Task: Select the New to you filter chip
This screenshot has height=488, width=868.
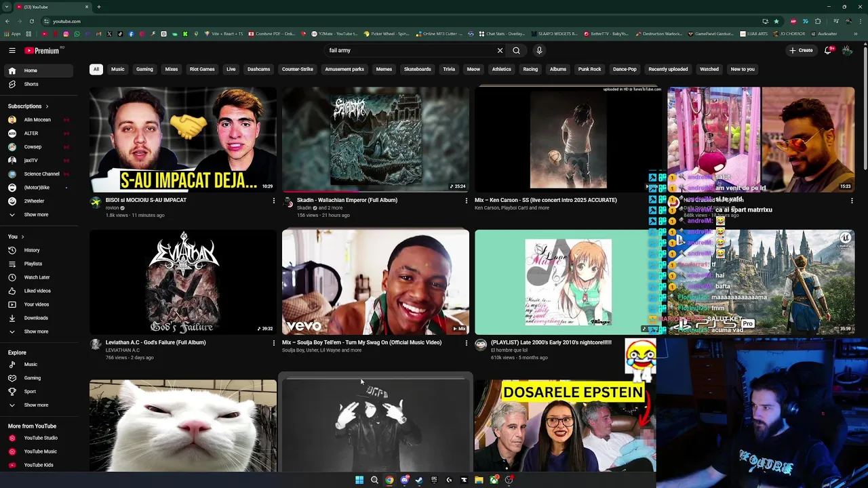Action: (743, 69)
